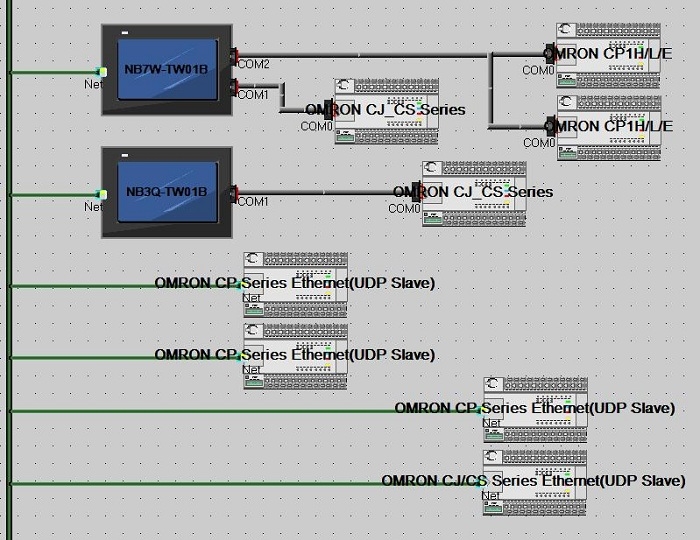
Task: Select the rightmost CP Series Ethernet UDP Slave
Action: (535, 410)
